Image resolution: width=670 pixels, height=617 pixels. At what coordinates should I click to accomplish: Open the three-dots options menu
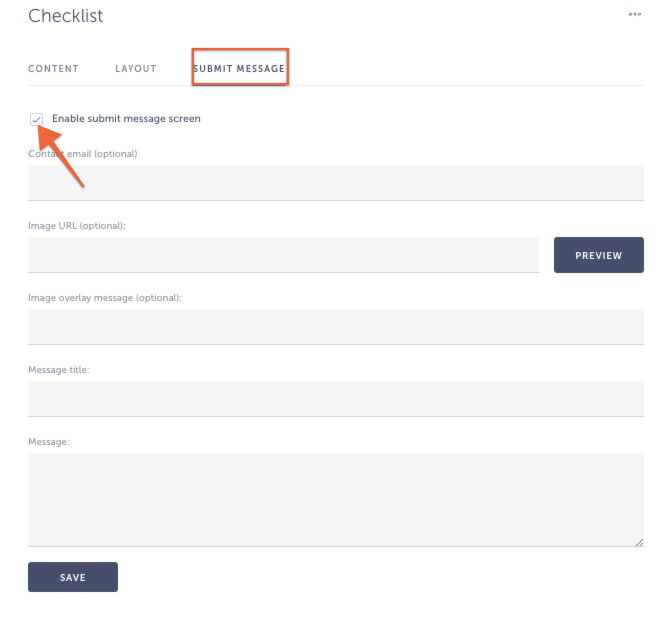(x=635, y=14)
